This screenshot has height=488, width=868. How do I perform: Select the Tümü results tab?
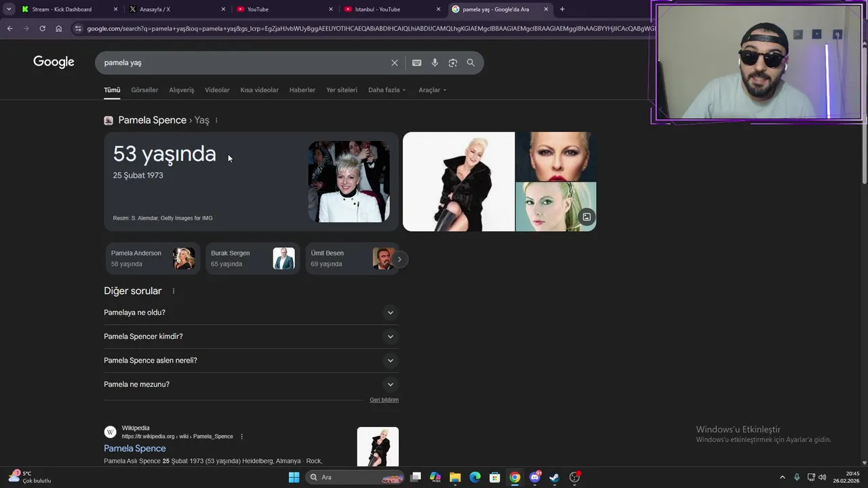[112, 90]
